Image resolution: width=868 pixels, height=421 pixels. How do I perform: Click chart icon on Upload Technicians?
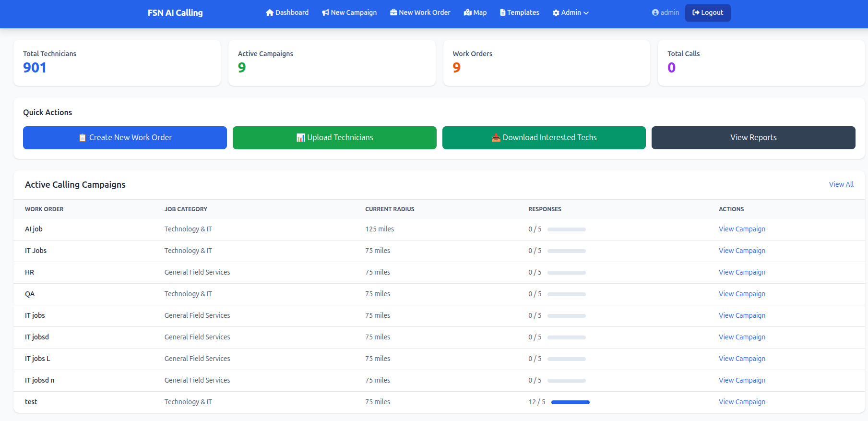pyautogui.click(x=301, y=138)
